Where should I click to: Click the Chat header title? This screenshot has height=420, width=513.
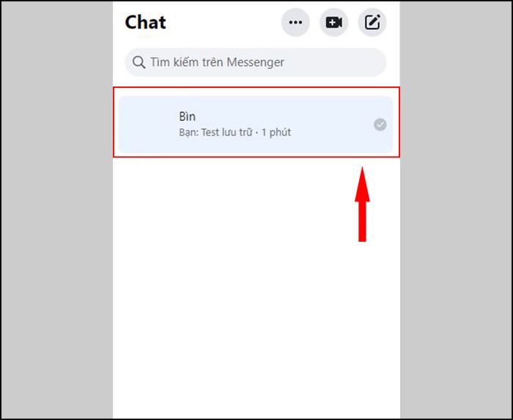click(x=146, y=23)
